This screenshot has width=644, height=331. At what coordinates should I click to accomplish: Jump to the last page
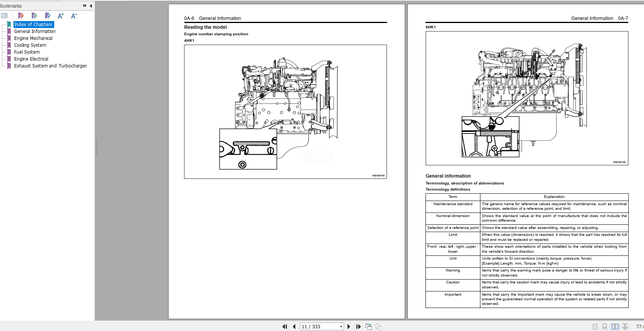pyautogui.click(x=358, y=327)
